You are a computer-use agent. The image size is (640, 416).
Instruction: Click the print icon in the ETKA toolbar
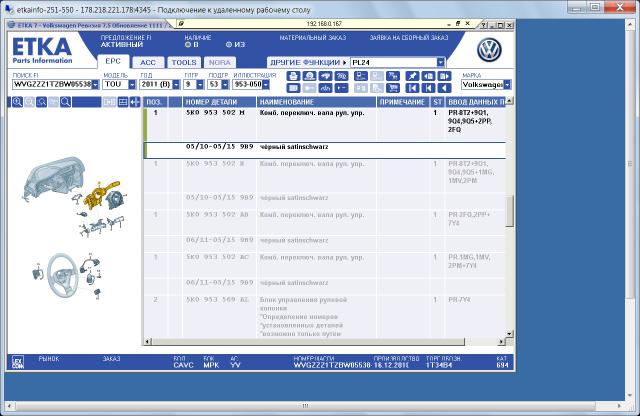[x=293, y=76]
